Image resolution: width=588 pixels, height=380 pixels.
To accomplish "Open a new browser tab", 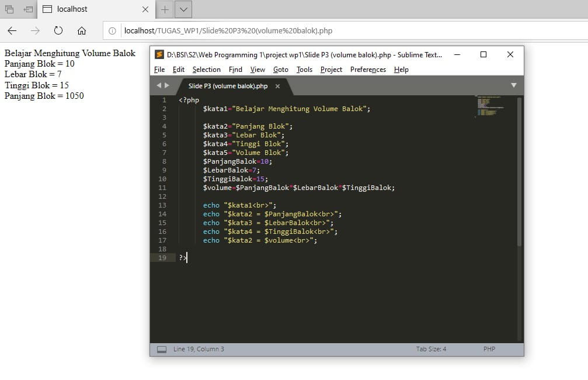I will tap(165, 9).
